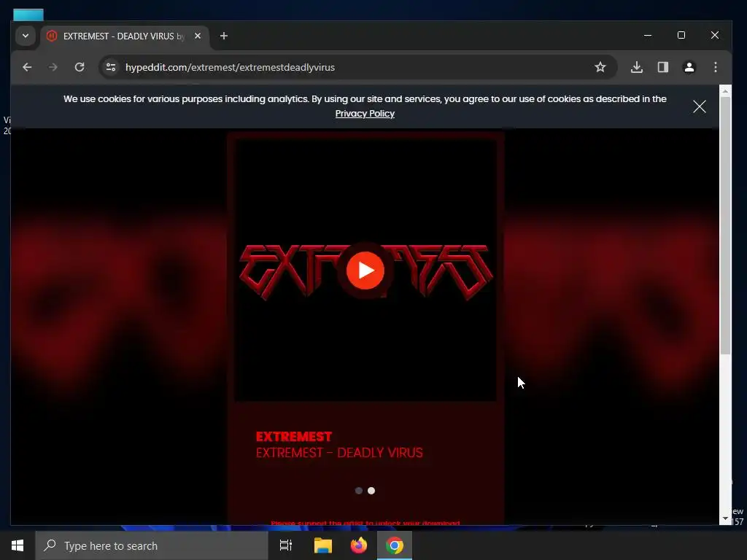This screenshot has width=747, height=560.
Task: Click the Chrome taskbar icon
Action: coord(395,545)
